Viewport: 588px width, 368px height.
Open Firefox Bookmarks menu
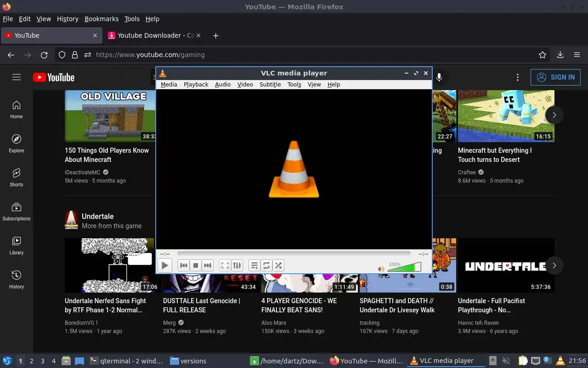(102, 19)
